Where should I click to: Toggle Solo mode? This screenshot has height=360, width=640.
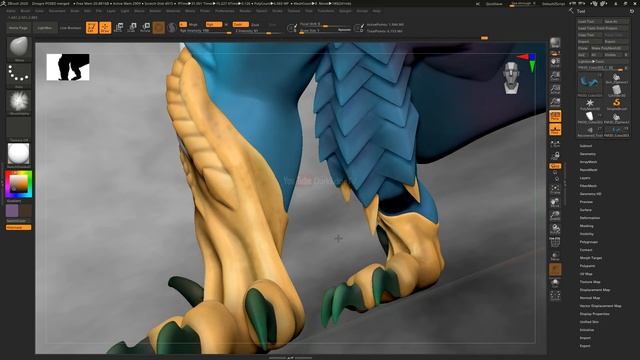pyautogui.click(x=555, y=283)
